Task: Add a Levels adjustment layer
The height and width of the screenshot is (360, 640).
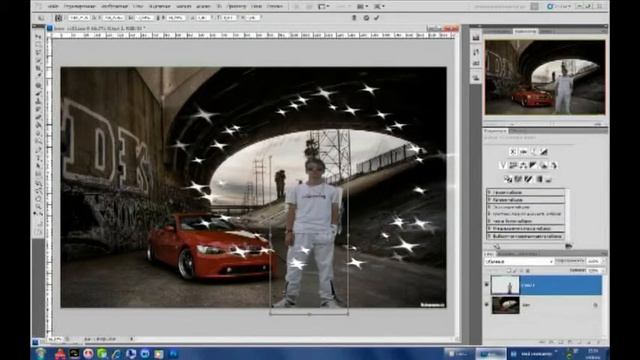Action: tap(523, 151)
